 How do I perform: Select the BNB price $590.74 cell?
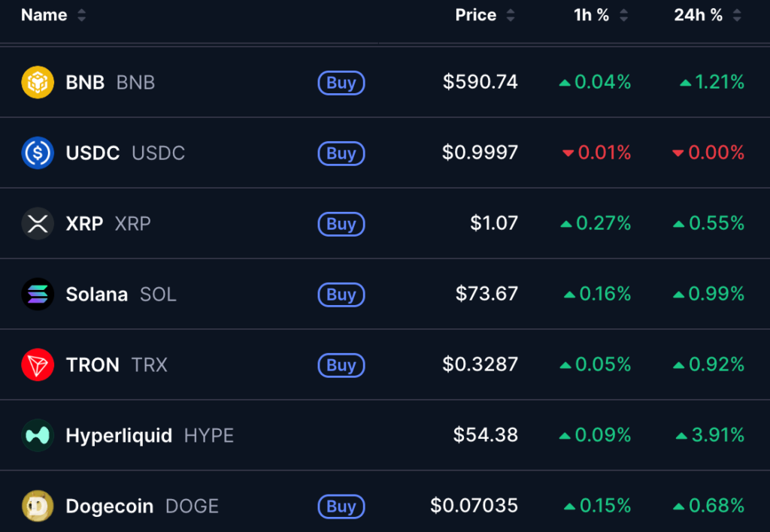[x=480, y=82]
